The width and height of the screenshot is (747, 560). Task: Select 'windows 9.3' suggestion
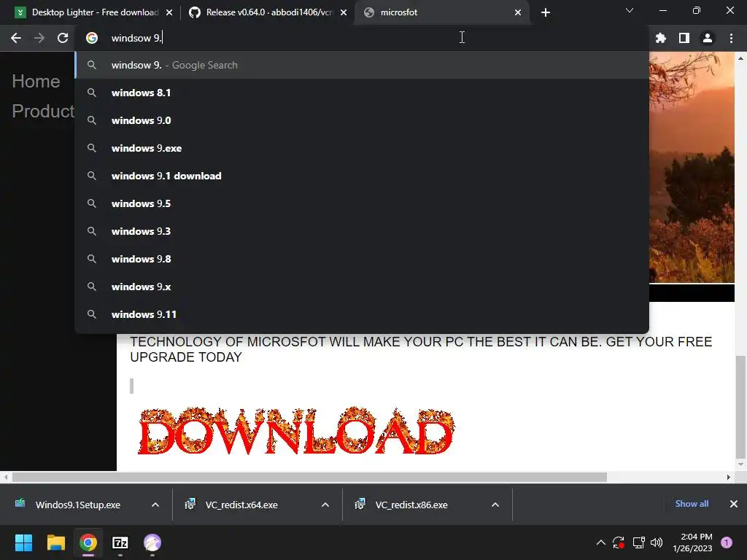[x=362, y=231]
